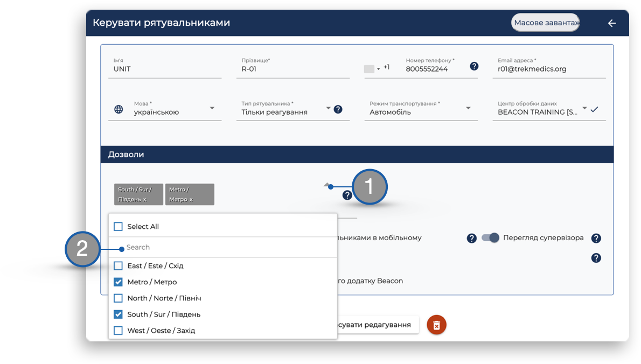Image resolution: width=641 pixels, height=364 pixels.
Task: Collapse the groups dropdown arrow
Action: pos(326,185)
